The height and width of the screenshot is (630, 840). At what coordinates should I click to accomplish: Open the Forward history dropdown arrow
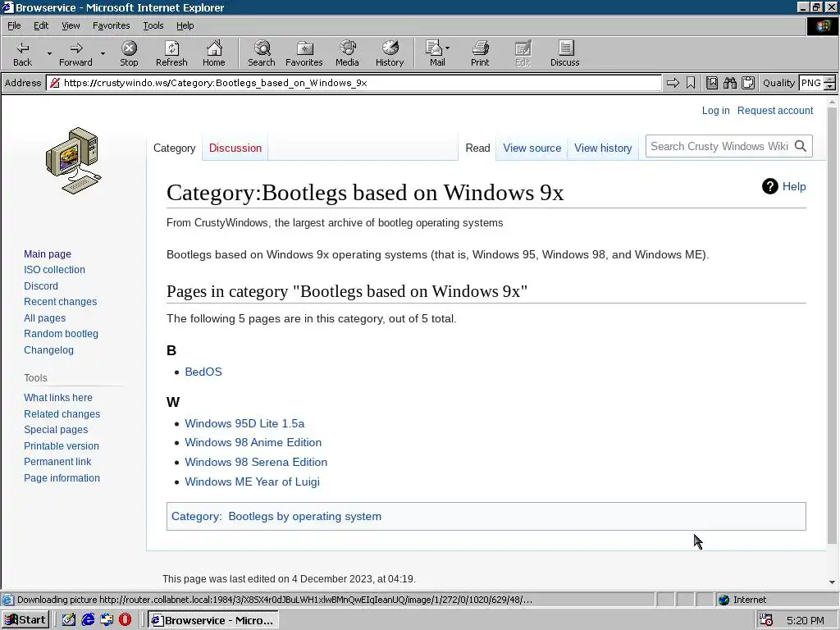pyautogui.click(x=103, y=53)
